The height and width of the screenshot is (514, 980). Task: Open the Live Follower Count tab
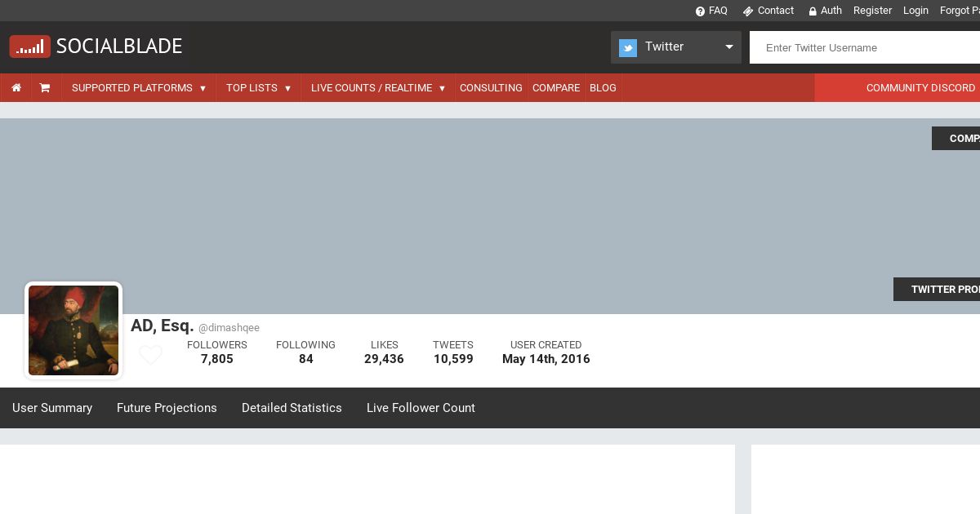pyautogui.click(x=421, y=408)
